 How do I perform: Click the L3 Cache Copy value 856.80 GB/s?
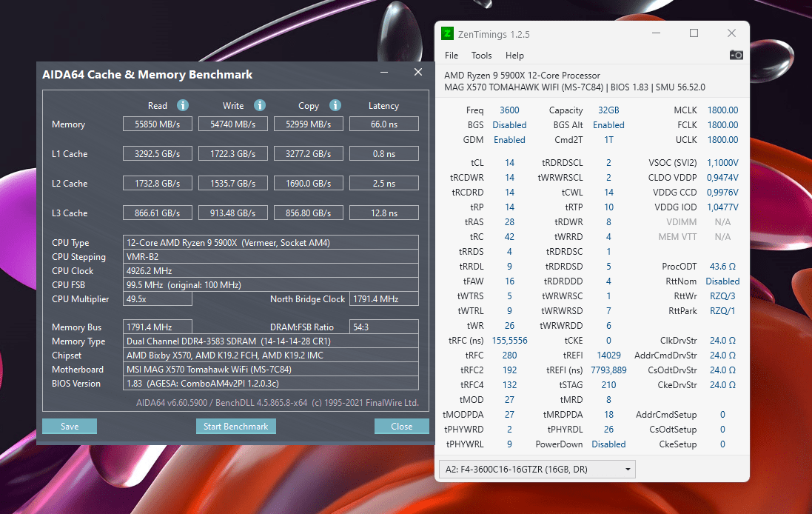tap(309, 213)
